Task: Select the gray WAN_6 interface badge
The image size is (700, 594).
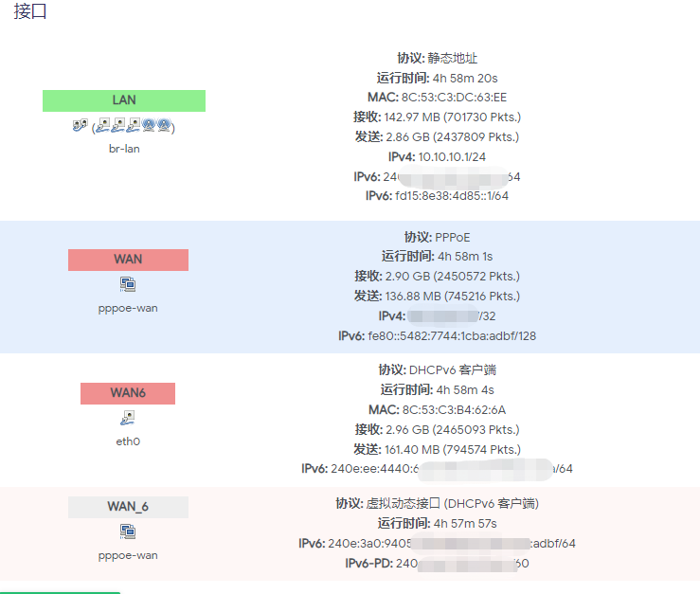Action: click(x=128, y=507)
